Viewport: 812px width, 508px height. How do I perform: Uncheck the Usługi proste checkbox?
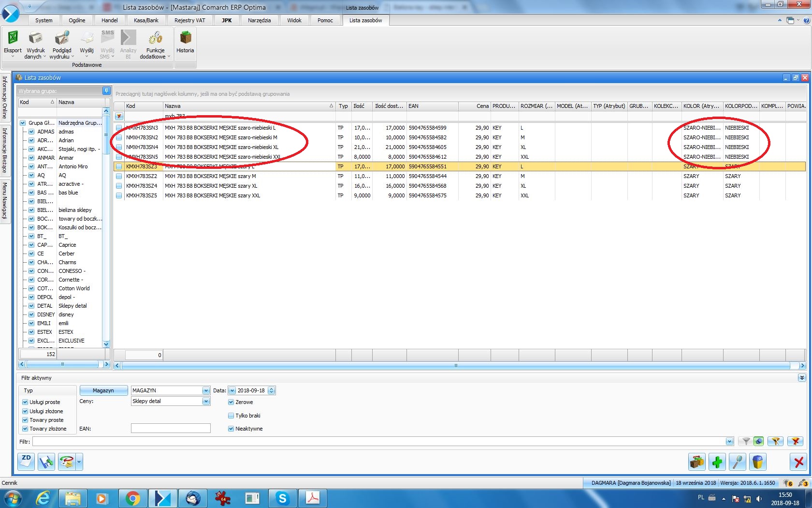pos(25,402)
